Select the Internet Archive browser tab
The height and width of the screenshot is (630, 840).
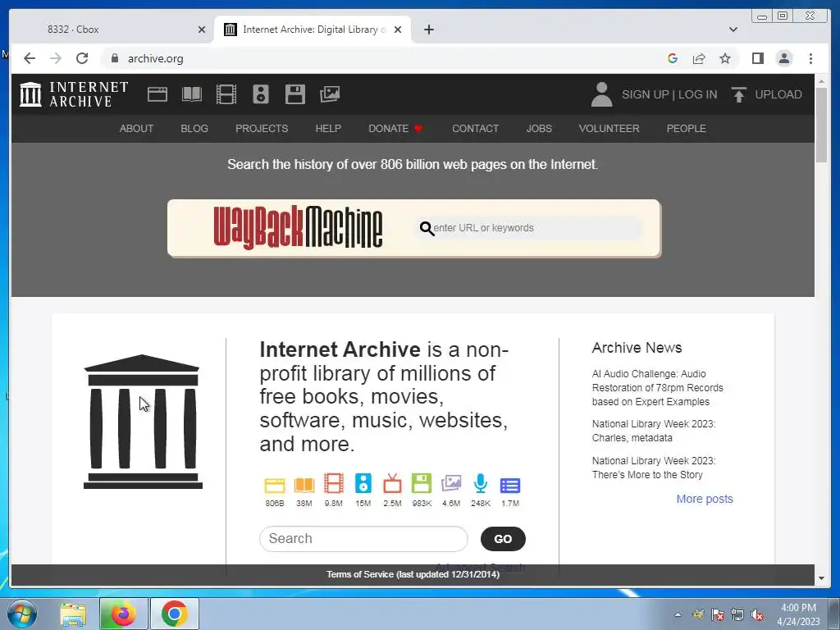(313, 30)
